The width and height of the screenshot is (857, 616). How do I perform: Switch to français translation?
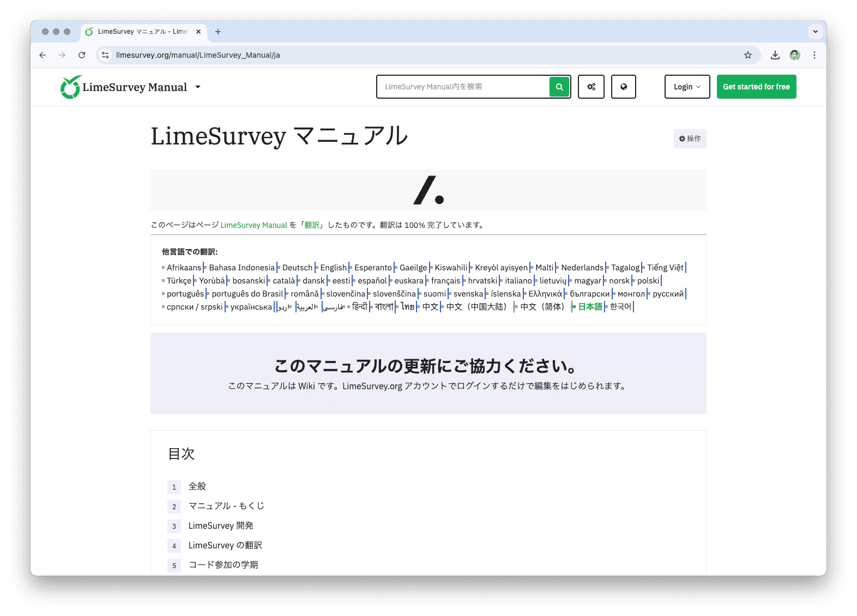pyautogui.click(x=446, y=281)
